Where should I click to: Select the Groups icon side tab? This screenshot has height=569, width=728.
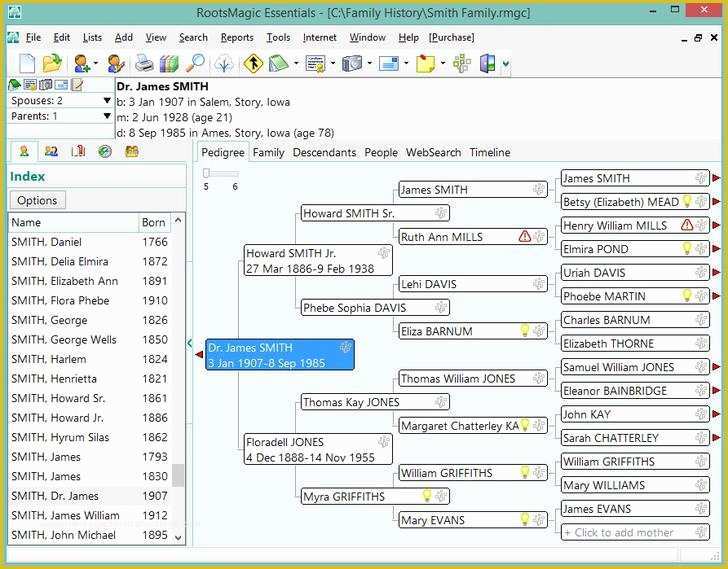point(132,151)
